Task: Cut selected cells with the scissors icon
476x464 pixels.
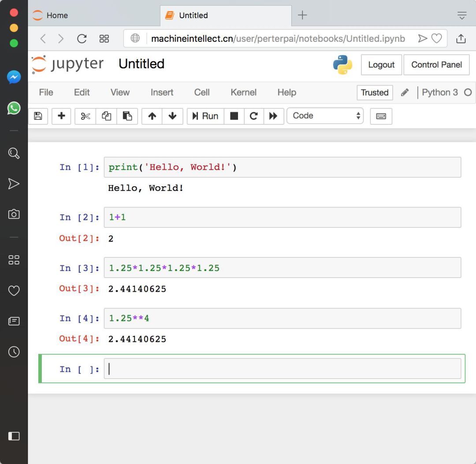Action: pos(86,116)
